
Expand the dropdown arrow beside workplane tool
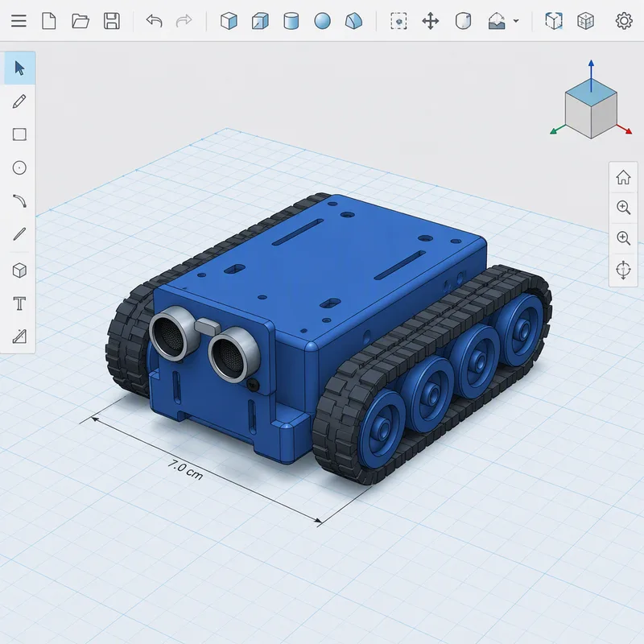516,21
